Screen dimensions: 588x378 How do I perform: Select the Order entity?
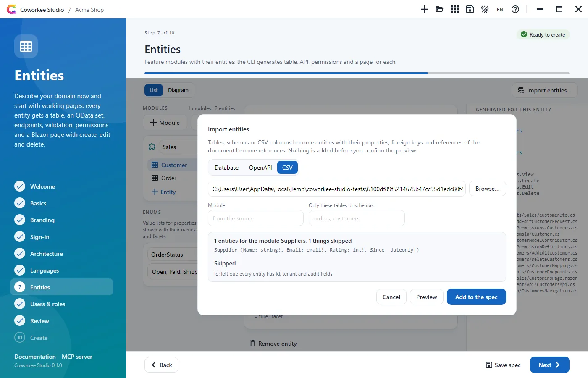[172, 178]
